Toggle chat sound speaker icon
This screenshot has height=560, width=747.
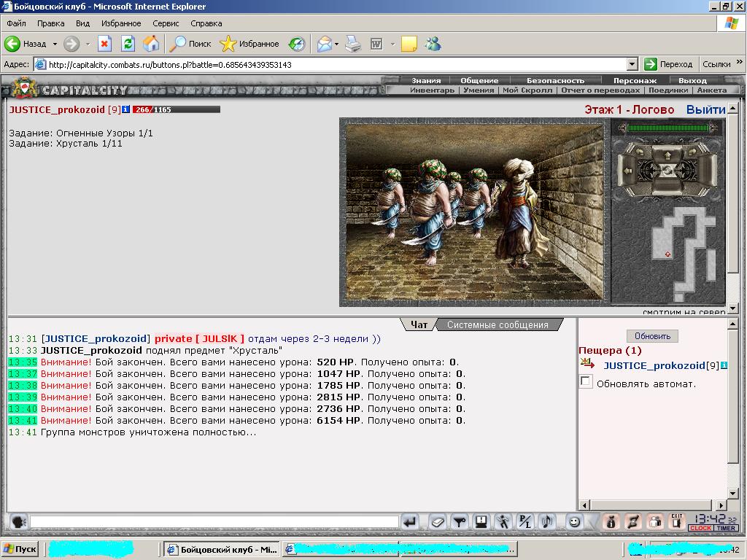click(x=547, y=522)
